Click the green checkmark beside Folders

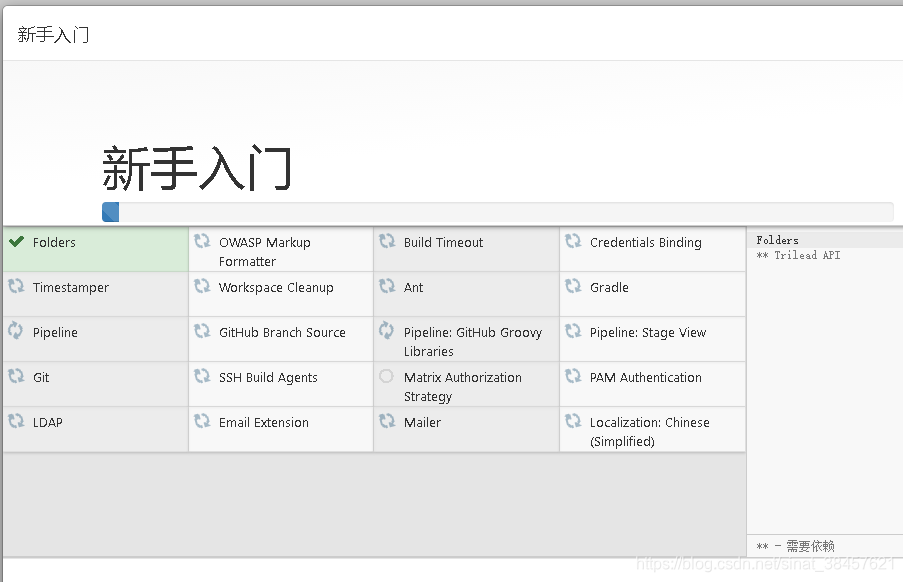[x=17, y=241]
